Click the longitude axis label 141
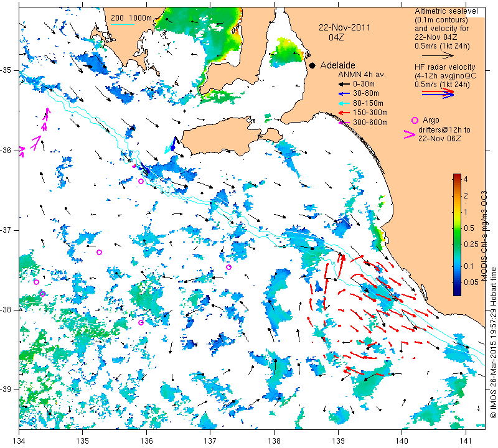Image resolution: width=498 pixels, height=448 pixels. (x=466, y=441)
